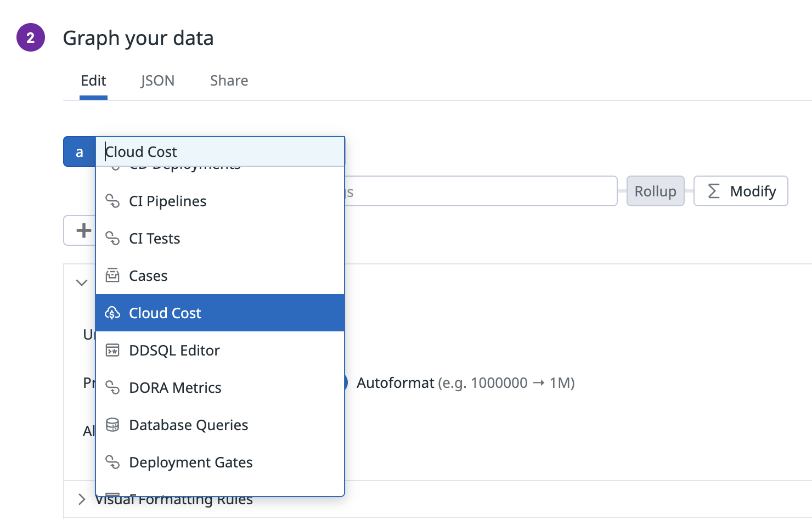The width and height of the screenshot is (812, 519).
Task: Click the CI Tests link icon
Action: coord(112,239)
